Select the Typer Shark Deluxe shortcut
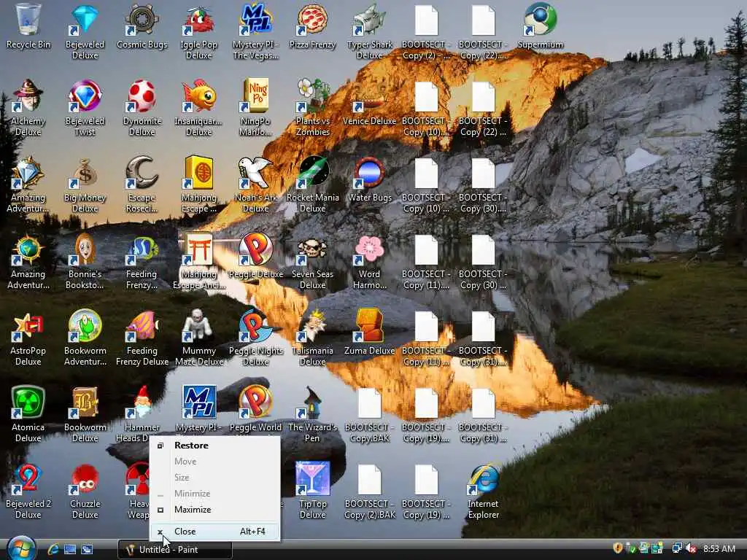747x560 pixels. click(x=370, y=31)
